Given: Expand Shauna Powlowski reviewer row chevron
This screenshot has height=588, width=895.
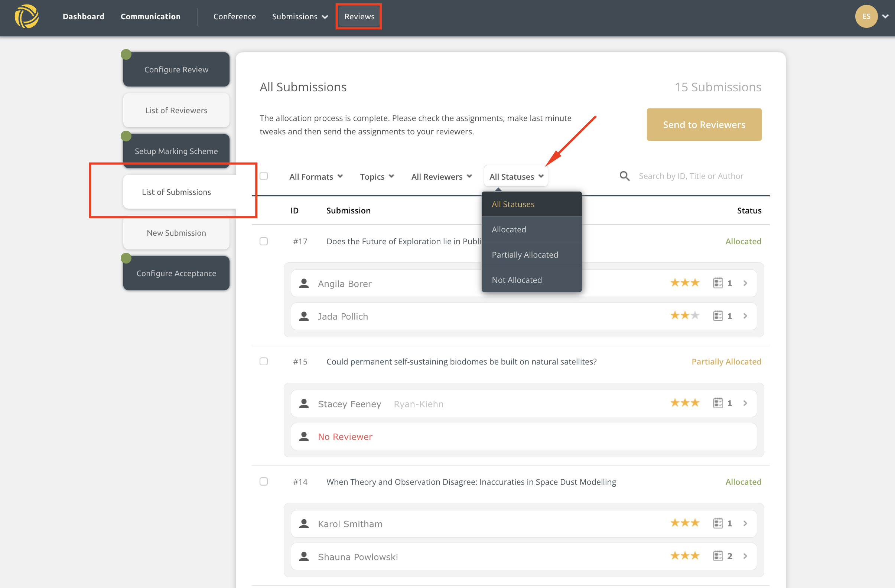Looking at the screenshot, I should pos(745,556).
